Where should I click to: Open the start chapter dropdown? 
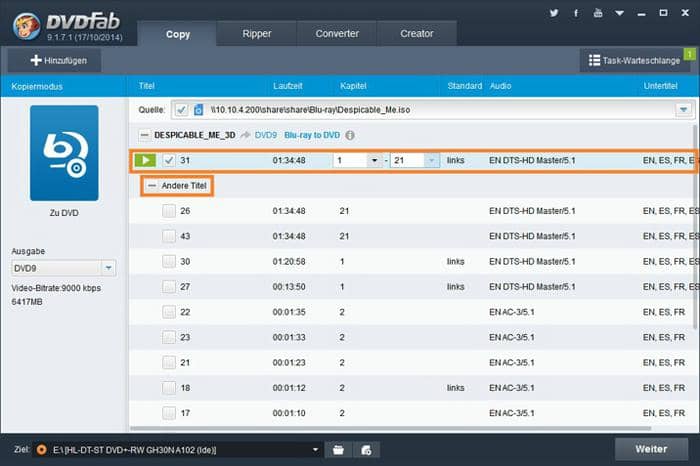[x=374, y=160]
